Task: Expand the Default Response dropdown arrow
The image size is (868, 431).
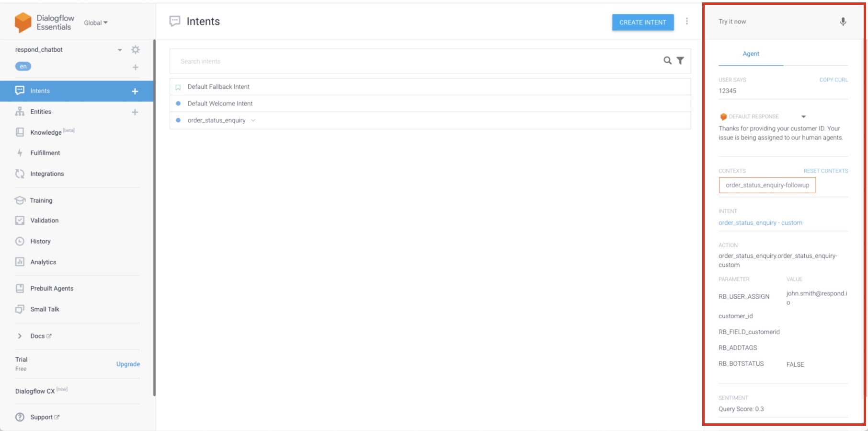Action: coord(803,116)
